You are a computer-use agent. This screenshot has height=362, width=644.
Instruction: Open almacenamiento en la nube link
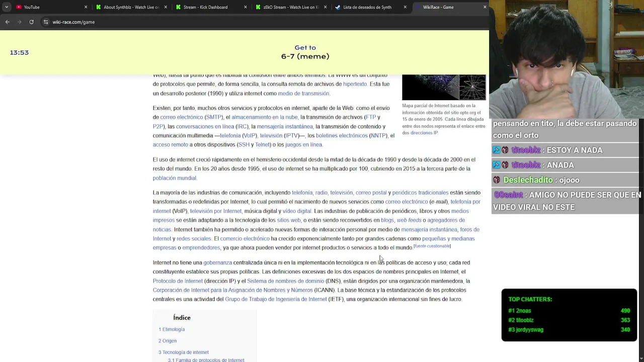265,117
